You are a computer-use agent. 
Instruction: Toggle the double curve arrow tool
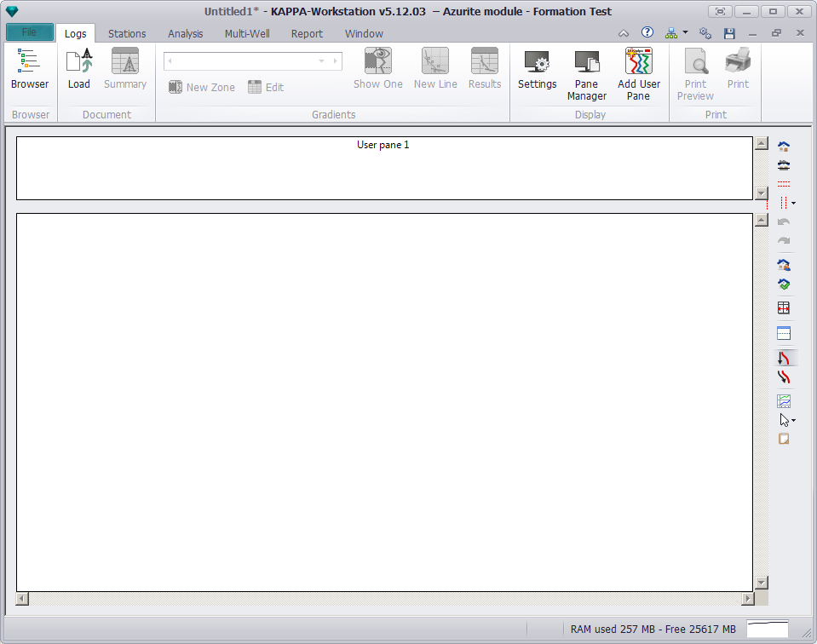(x=784, y=377)
